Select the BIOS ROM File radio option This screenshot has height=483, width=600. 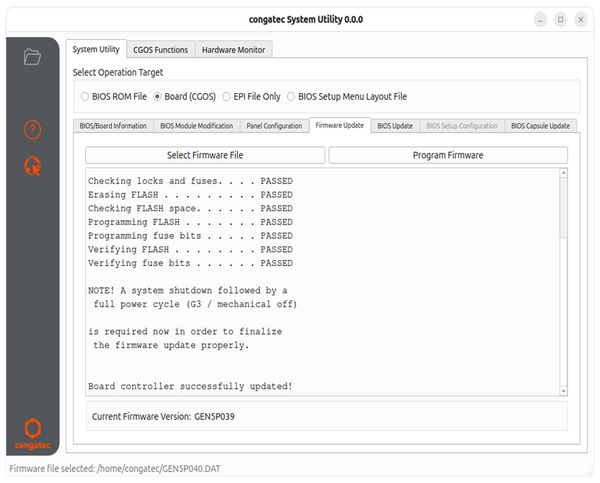[85, 97]
